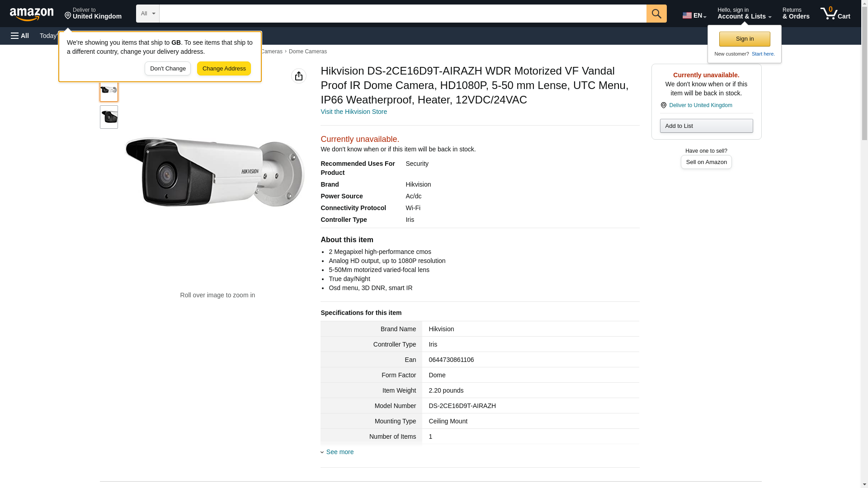Click the Dome Cameras breadcrumb

307,52
